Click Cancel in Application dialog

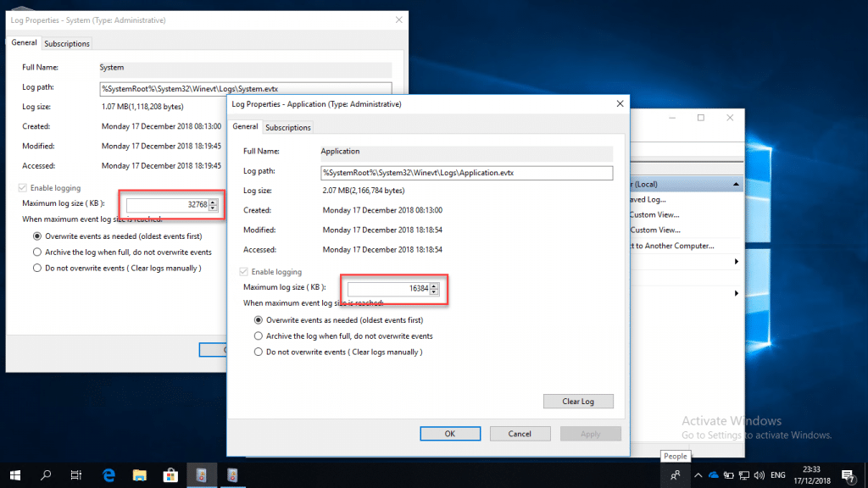click(x=520, y=434)
